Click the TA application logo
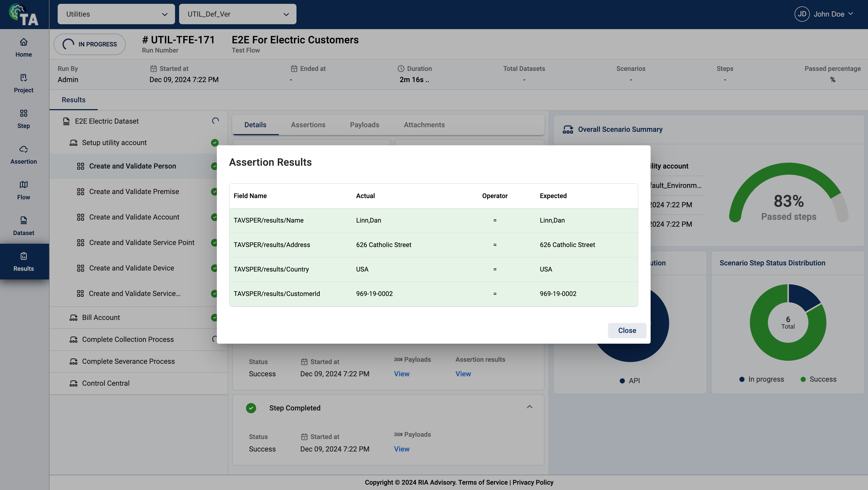This screenshot has width=868, height=490. (24, 15)
